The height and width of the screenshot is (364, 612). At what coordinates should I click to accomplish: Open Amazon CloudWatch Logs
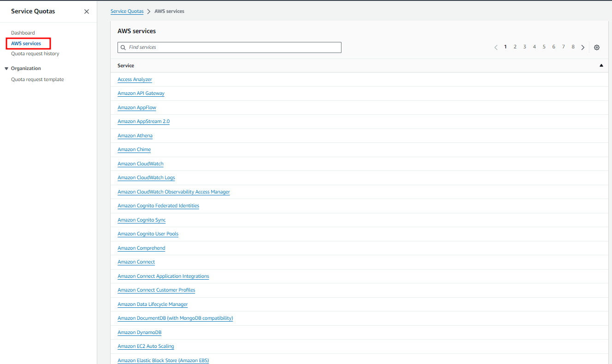click(147, 177)
